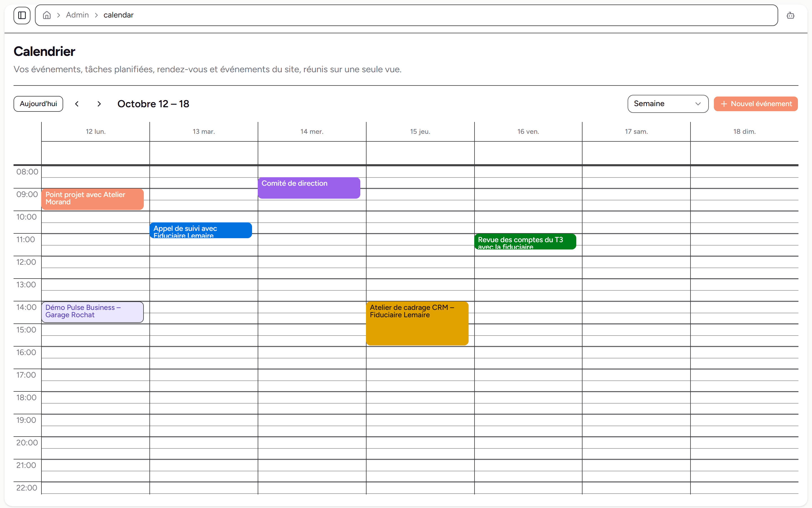The width and height of the screenshot is (812, 508).
Task: Click the Octobre 12 – 18 title
Action: pos(153,104)
